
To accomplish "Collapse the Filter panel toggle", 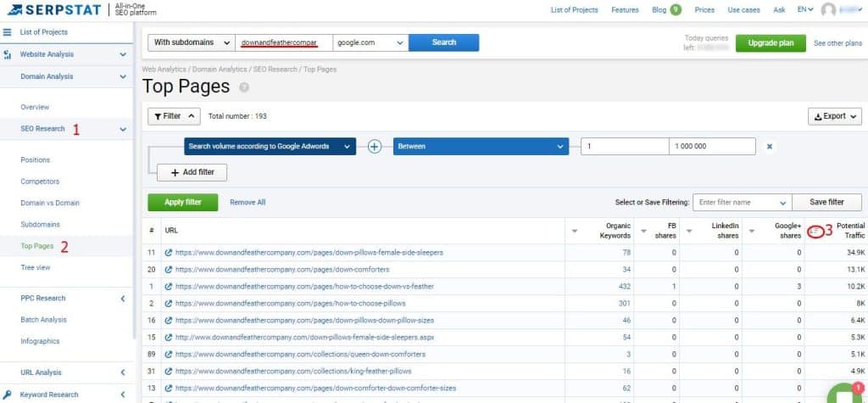I will pyautogui.click(x=174, y=116).
